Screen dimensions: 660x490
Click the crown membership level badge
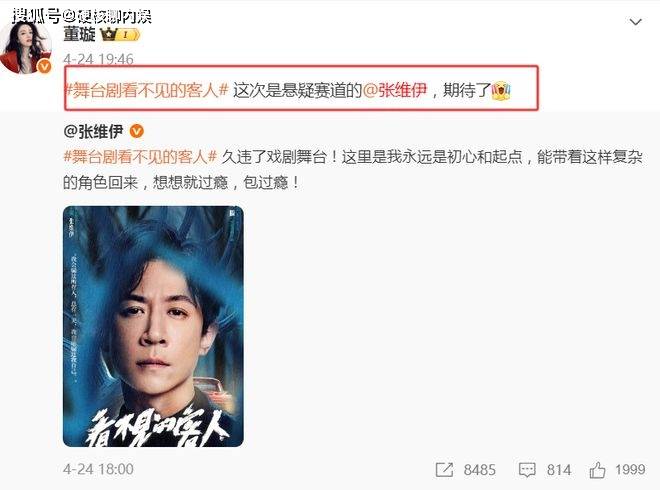coord(120,35)
